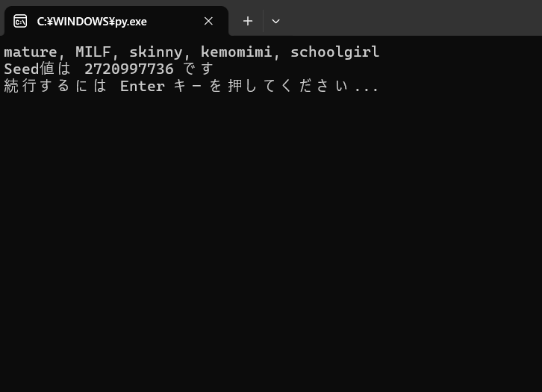
Task: Click the word "skinny" in the output
Action: (x=156, y=52)
